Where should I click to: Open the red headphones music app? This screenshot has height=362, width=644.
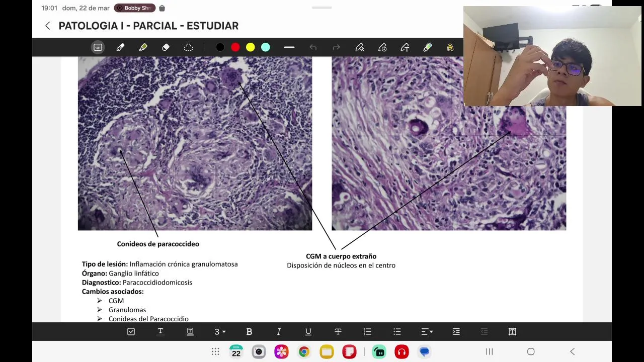click(401, 351)
